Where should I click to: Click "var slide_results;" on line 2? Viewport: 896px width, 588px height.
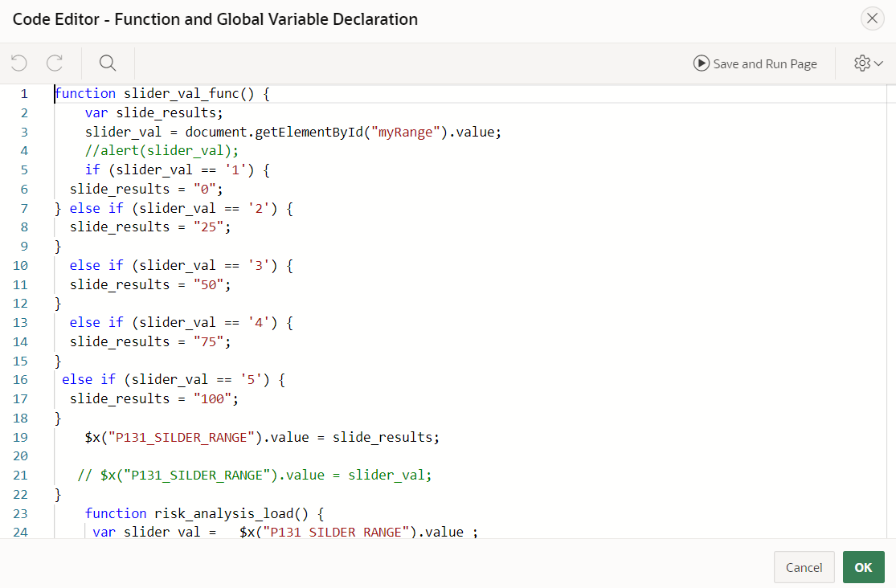(154, 112)
